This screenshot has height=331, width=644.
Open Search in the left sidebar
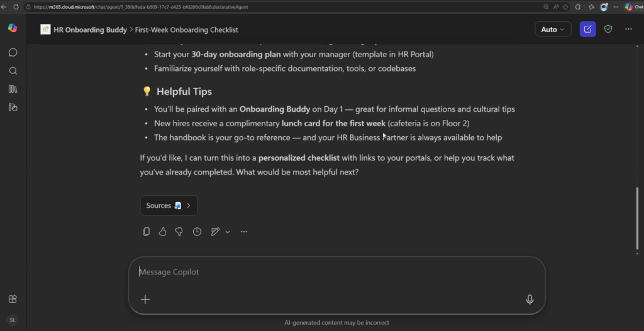pyautogui.click(x=13, y=71)
